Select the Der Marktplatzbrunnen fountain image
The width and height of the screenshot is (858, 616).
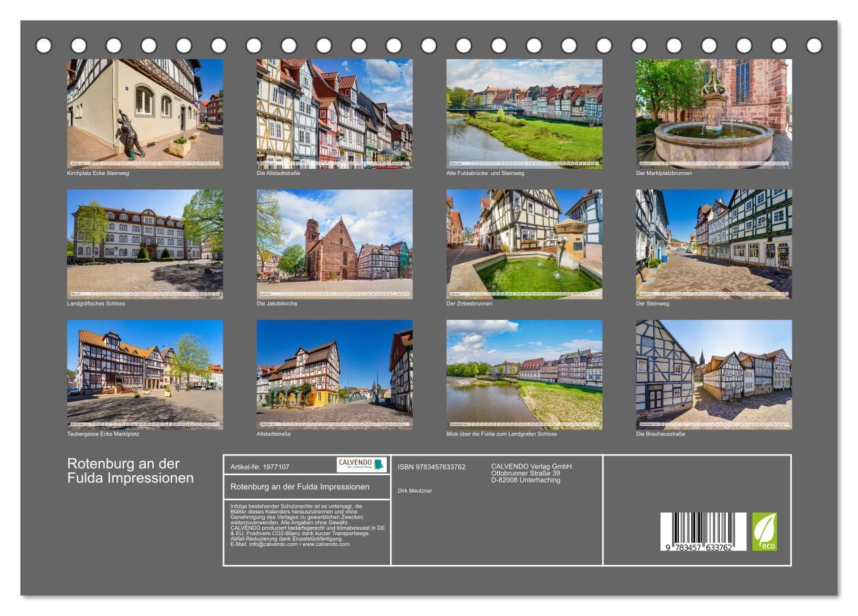[714, 113]
